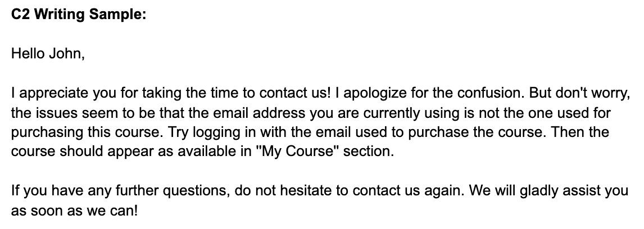The image size is (644, 229).
Task: Click the "C2 Writing Sample:" heading
Action: point(78,15)
